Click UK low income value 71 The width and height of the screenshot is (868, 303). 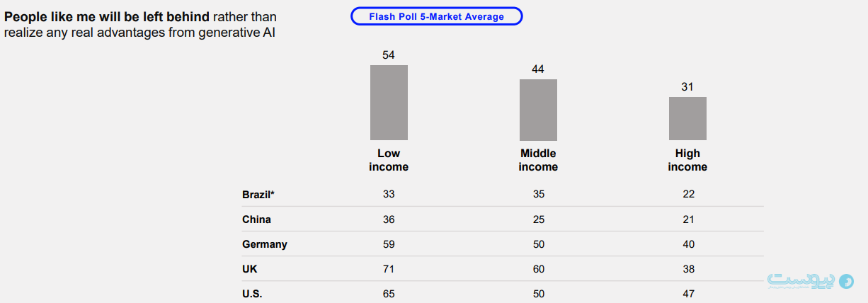point(389,269)
